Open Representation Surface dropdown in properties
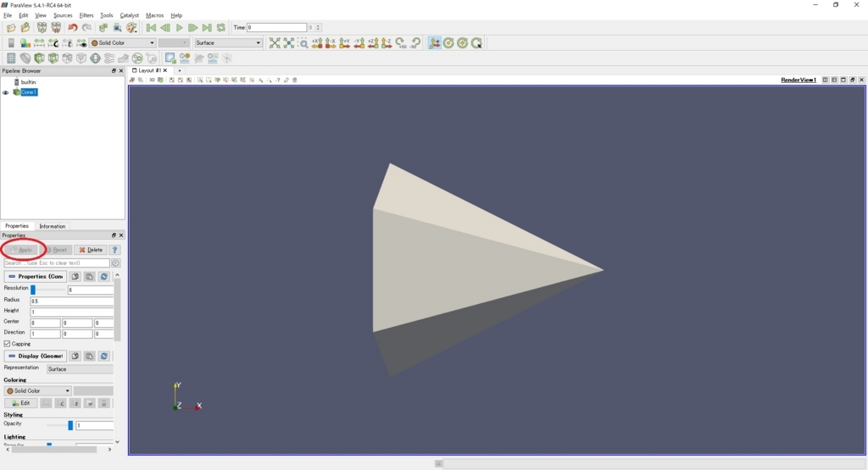This screenshot has width=868, height=470. (x=80, y=369)
